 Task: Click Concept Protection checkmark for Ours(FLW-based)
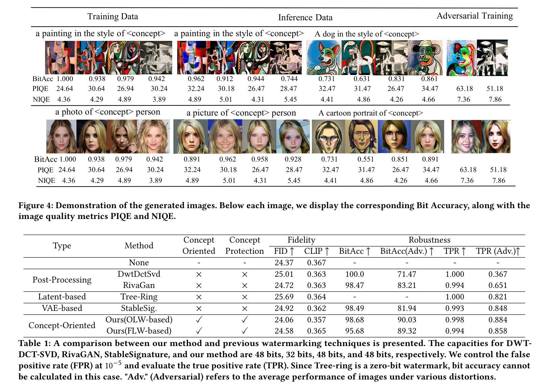click(x=245, y=331)
